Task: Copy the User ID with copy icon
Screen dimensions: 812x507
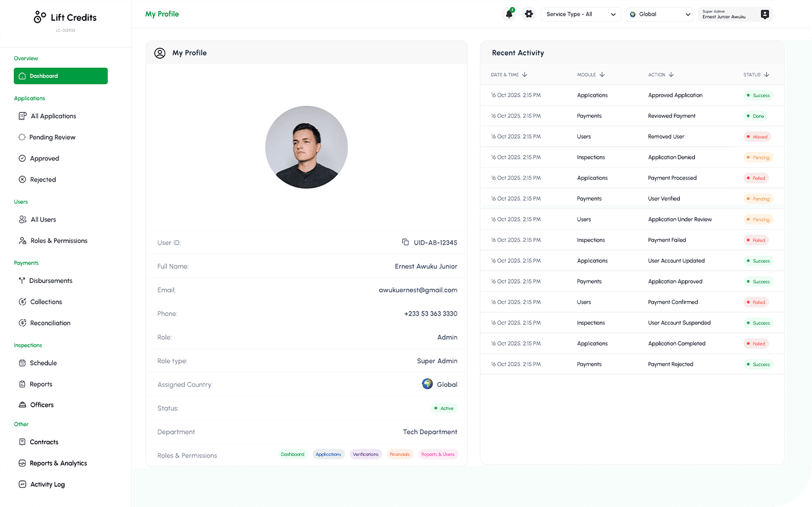Action: coord(406,242)
